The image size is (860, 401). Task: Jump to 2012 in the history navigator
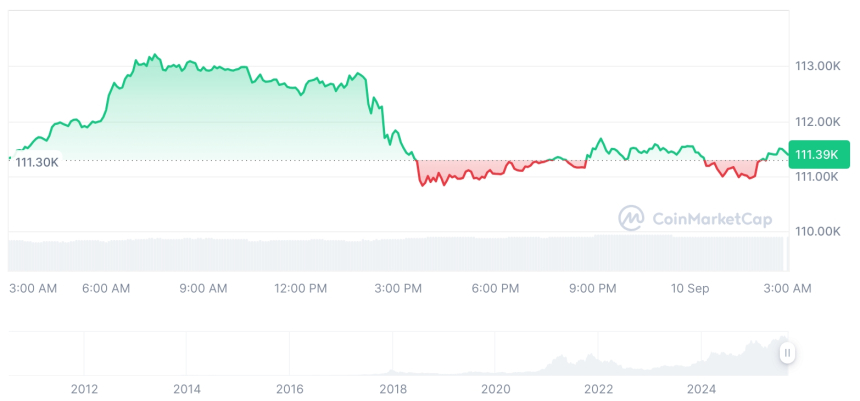[84, 388]
